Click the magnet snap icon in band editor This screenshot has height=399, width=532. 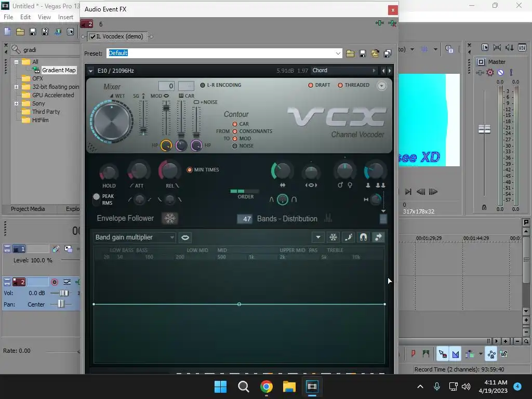tap(363, 237)
